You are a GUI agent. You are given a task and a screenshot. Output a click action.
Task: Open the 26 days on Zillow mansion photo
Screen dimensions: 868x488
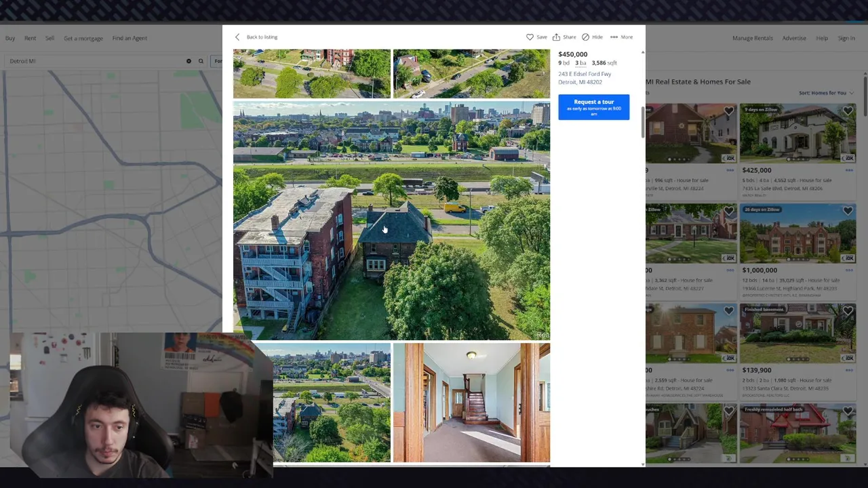pyautogui.click(x=797, y=233)
